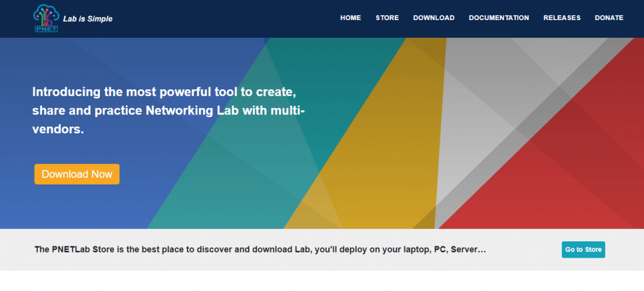Screen dimensions: 644x291
Task: Click the Go to Store button
Action: 583,250
